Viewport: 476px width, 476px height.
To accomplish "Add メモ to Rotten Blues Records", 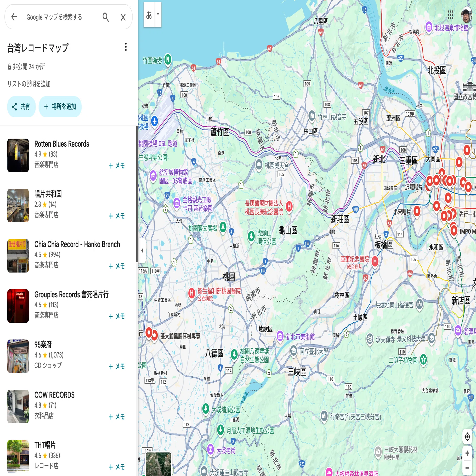I will pos(117,166).
